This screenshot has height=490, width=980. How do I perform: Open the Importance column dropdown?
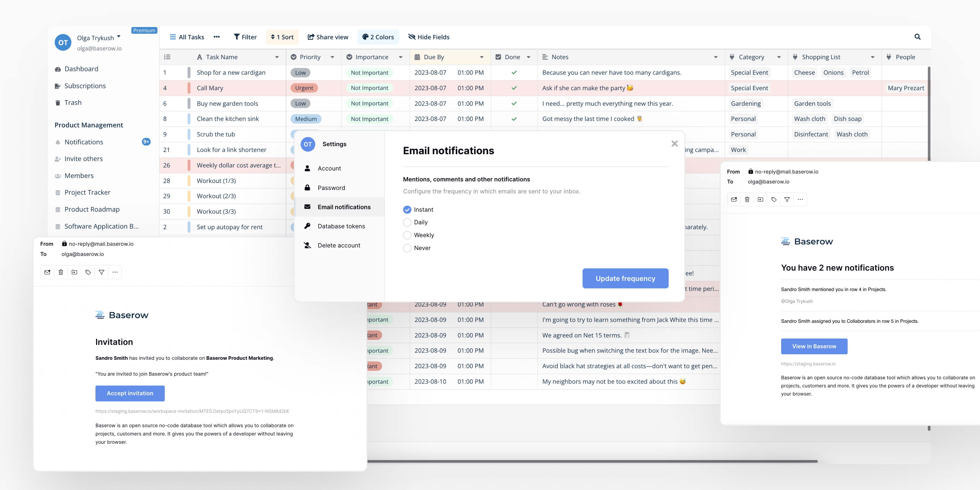click(401, 57)
